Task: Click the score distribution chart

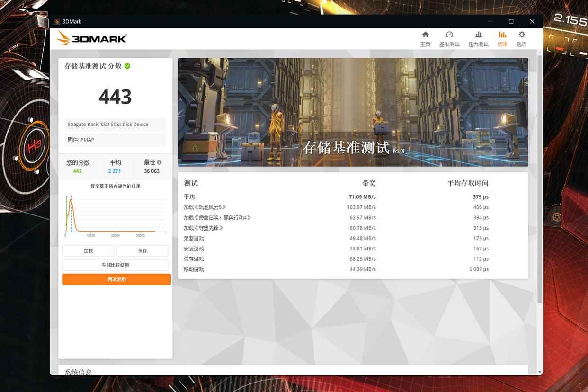Action: point(116,215)
